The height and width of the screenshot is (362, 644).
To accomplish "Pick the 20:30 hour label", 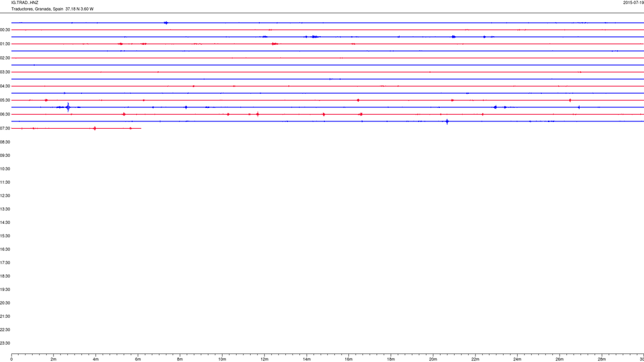I will (5, 303).
